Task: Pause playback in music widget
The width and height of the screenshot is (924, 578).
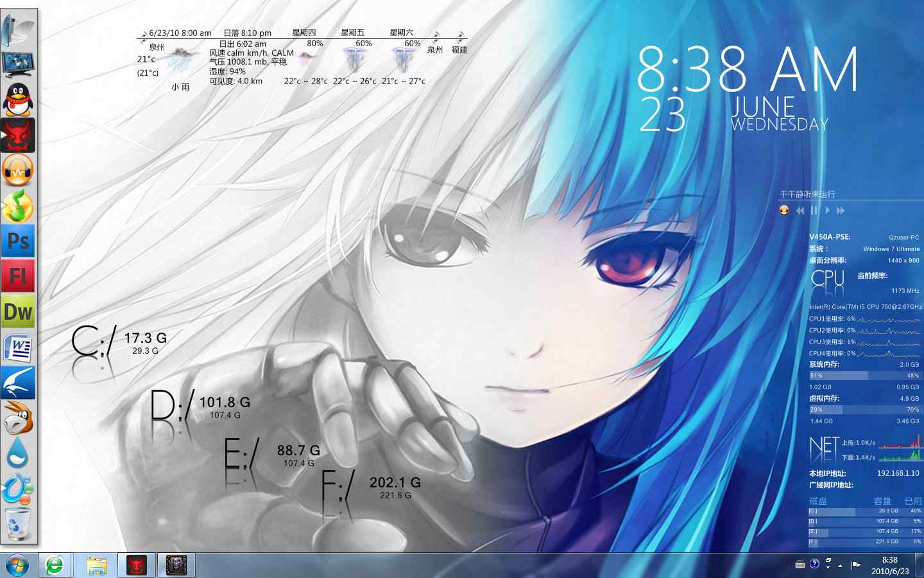Action: click(x=814, y=210)
